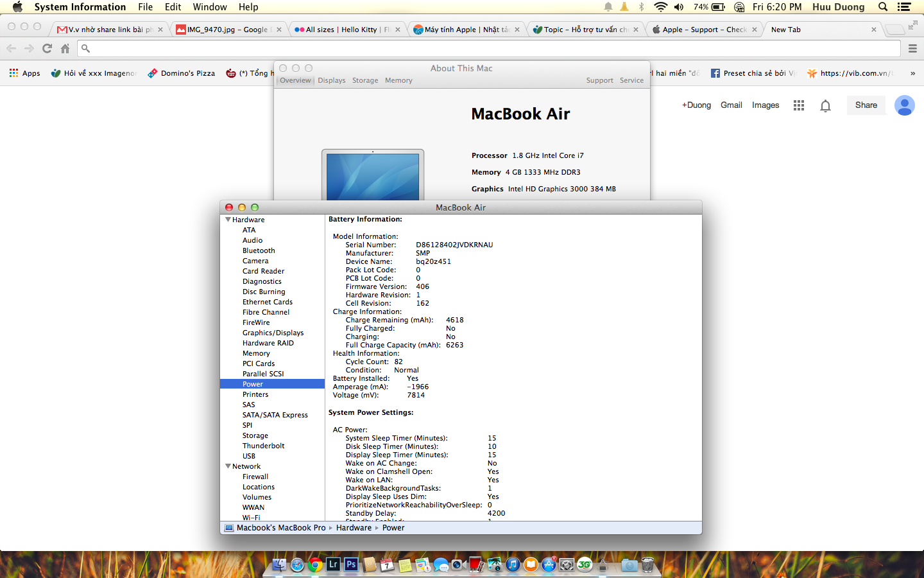Launch Photoshop from the Dock
924x578 pixels.
pyautogui.click(x=350, y=565)
